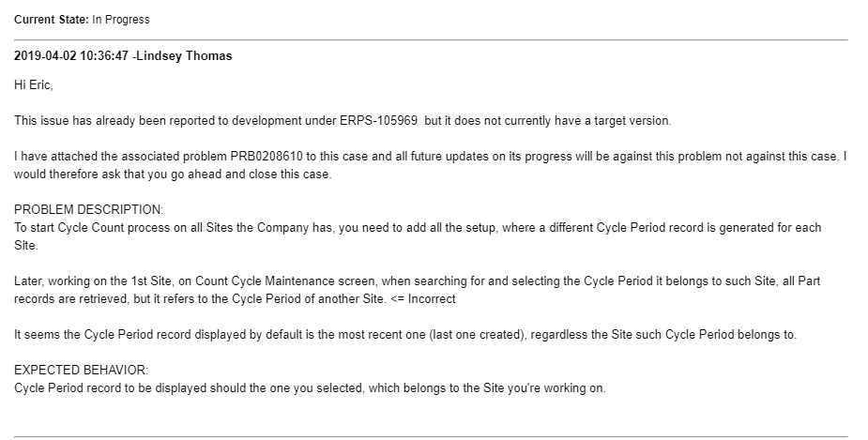Image resolution: width=868 pixels, height=440 pixels.
Task: Click the text '(last one created)'
Action: point(478,335)
